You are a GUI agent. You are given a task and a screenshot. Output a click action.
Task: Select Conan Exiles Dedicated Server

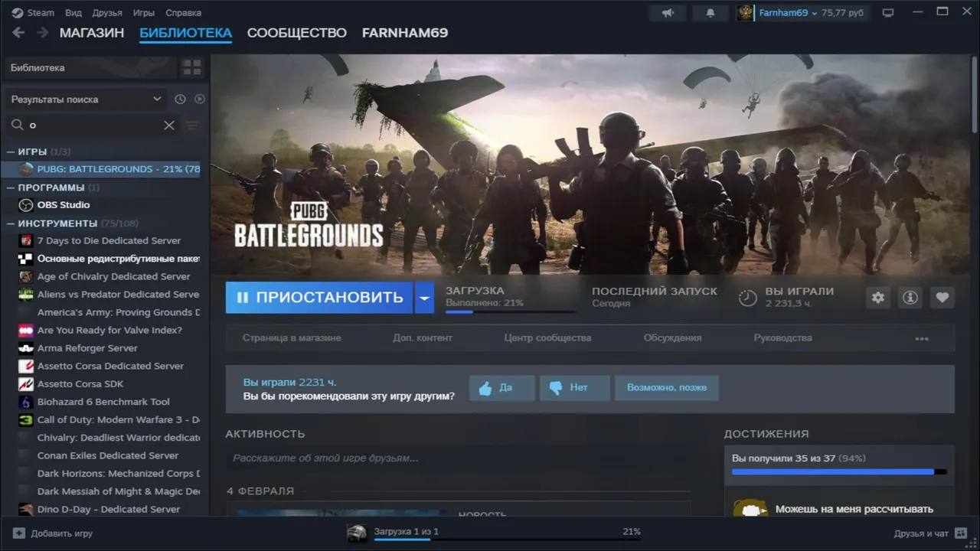point(108,455)
